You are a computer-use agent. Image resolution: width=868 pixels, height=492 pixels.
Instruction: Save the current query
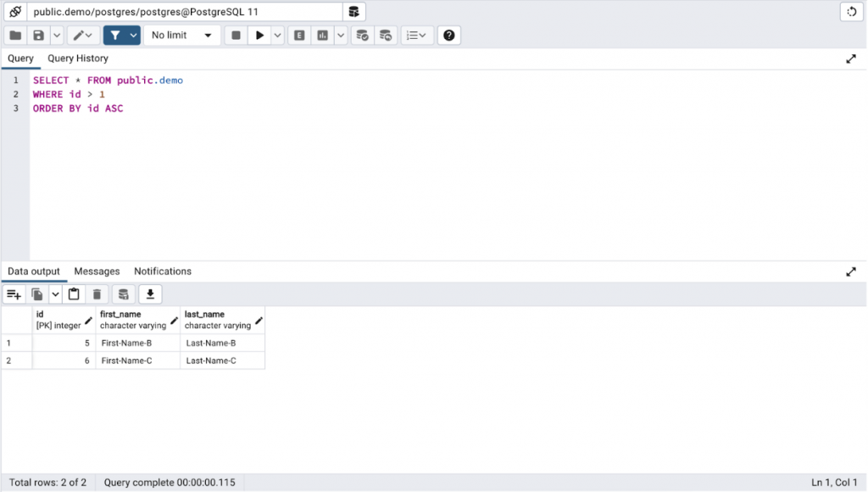tap(37, 35)
